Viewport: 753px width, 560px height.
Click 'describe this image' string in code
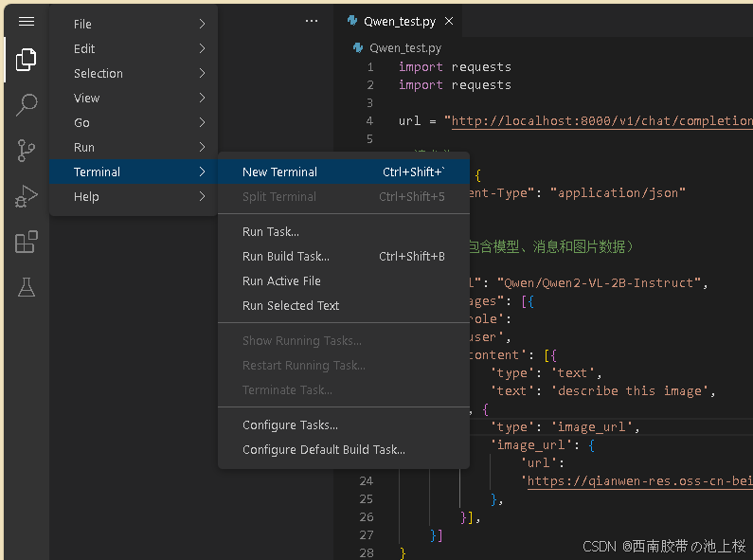pos(630,391)
